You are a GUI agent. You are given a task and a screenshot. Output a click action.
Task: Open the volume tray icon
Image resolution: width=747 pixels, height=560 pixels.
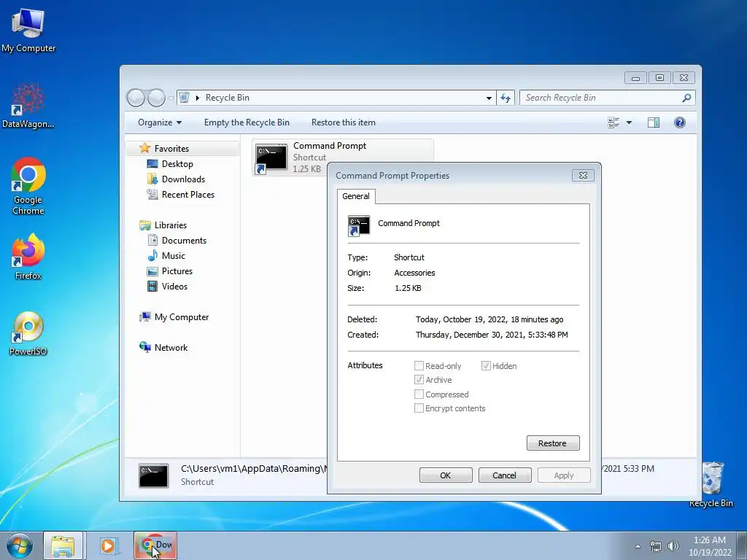coord(673,546)
